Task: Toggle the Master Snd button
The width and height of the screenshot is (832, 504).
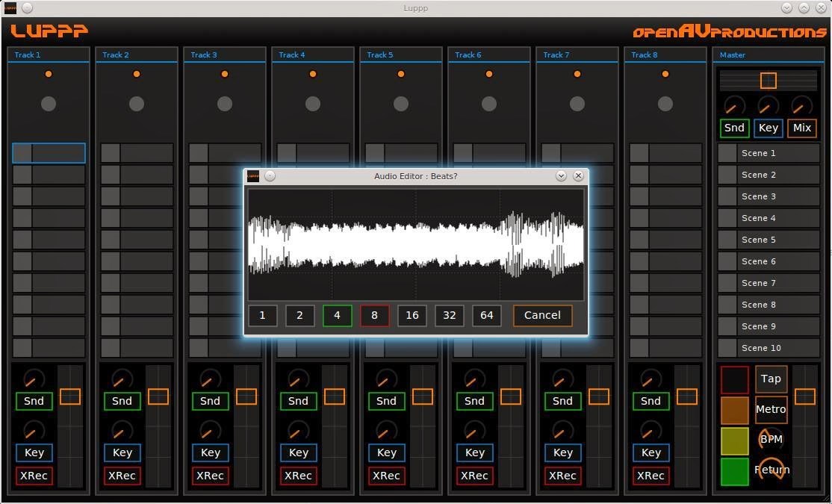Action: pyautogui.click(x=734, y=128)
